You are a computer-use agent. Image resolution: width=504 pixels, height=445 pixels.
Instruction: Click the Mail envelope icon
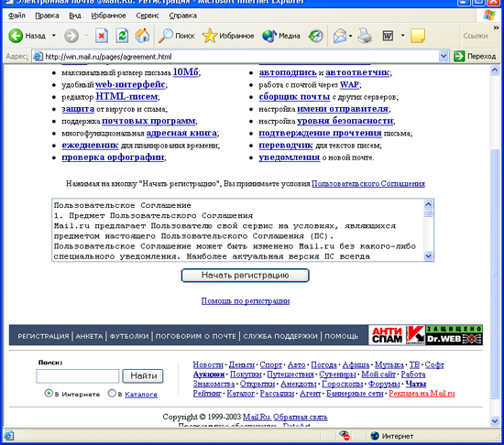tap(340, 36)
